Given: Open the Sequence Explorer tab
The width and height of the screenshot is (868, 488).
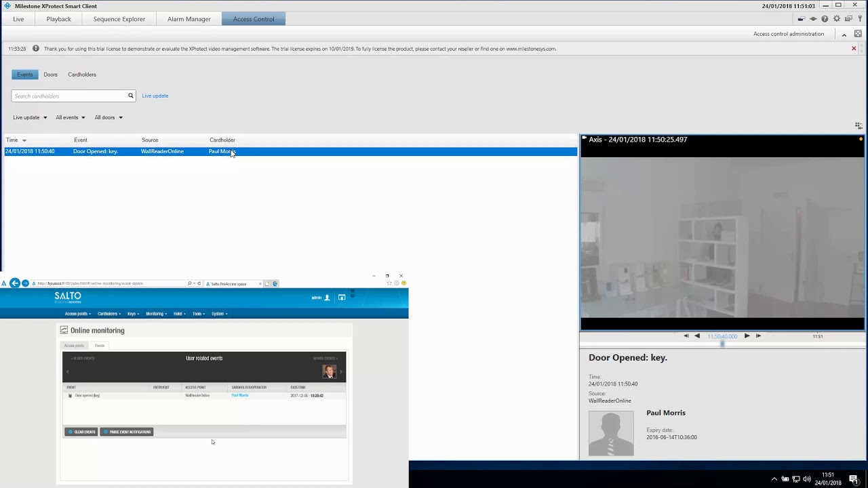Looking at the screenshot, I should tap(119, 19).
